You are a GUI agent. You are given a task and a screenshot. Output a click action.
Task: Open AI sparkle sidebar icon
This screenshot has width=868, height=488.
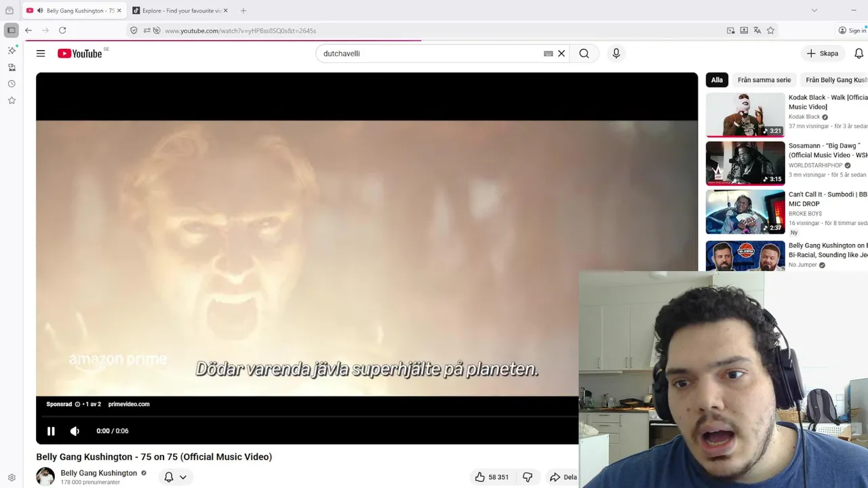click(x=12, y=51)
